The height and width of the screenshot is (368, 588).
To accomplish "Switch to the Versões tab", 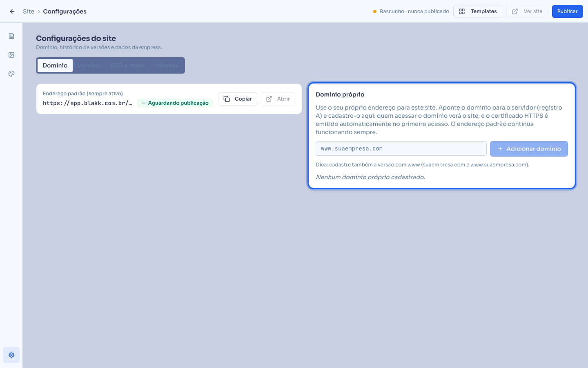I will 89,65.
